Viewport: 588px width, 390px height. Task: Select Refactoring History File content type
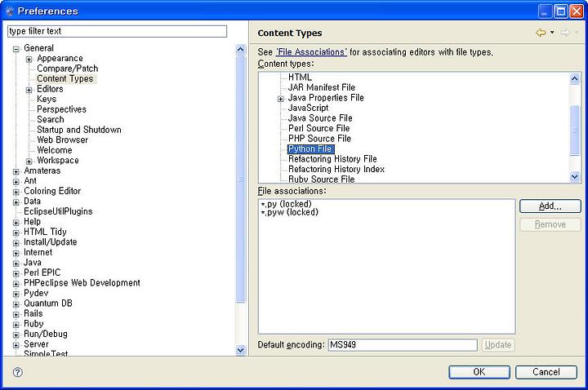332,159
